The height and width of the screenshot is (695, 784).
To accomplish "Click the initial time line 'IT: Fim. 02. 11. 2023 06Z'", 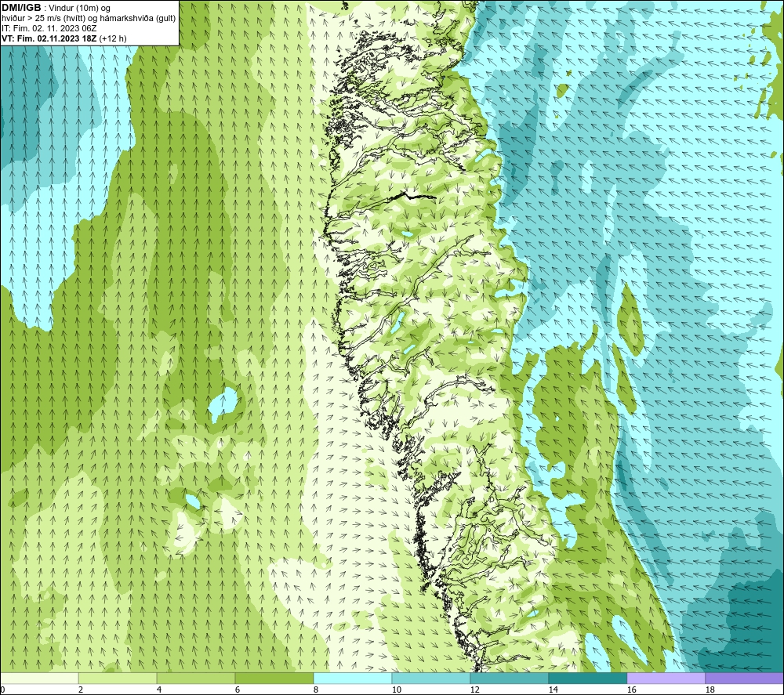I will (49, 28).
